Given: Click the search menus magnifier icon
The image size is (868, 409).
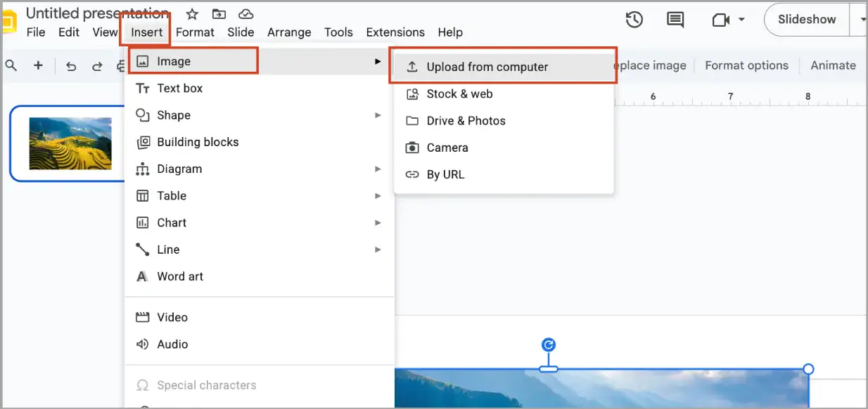Looking at the screenshot, I should 11,65.
